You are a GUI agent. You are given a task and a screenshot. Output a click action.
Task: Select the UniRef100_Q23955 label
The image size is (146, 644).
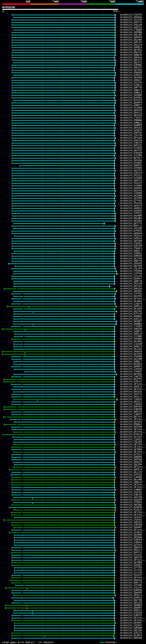[131, 198]
